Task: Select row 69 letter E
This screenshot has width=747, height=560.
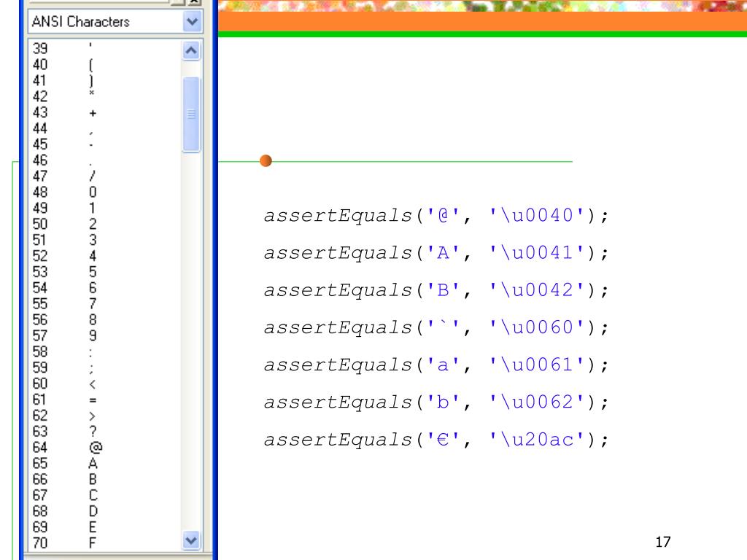Action: (x=105, y=527)
